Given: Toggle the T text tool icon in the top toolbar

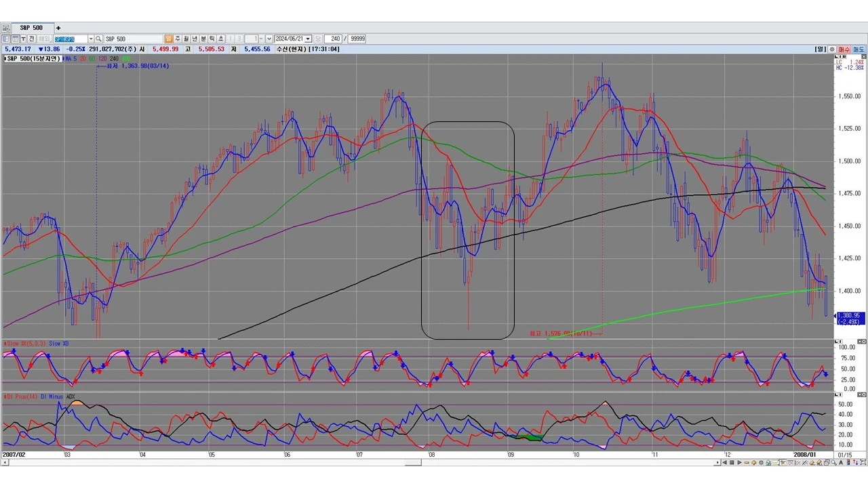Looking at the screenshot, I should tap(22, 39).
